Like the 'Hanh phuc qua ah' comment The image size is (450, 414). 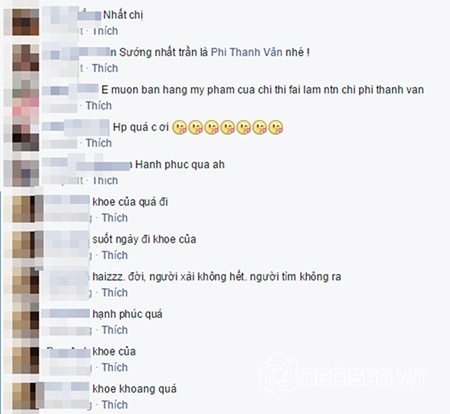coord(105,180)
